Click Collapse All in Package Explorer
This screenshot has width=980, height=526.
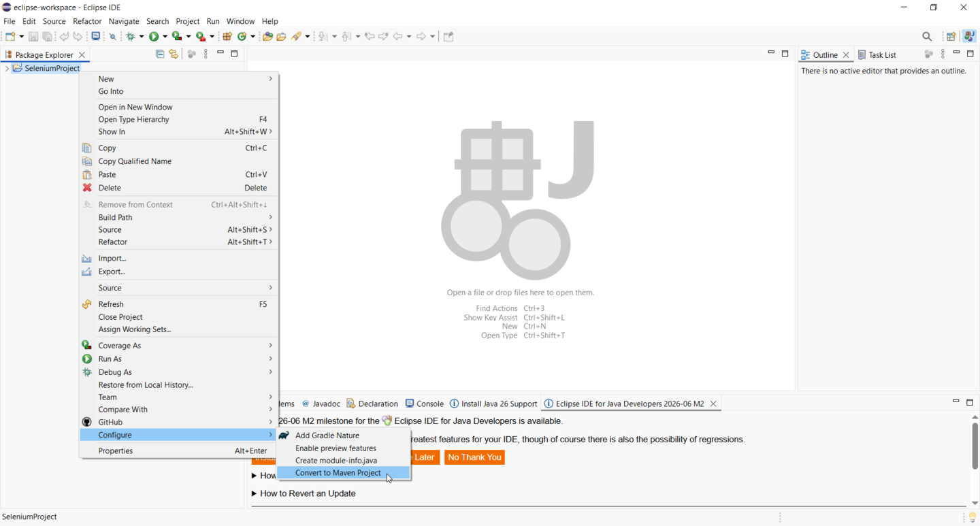pyautogui.click(x=160, y=54)
